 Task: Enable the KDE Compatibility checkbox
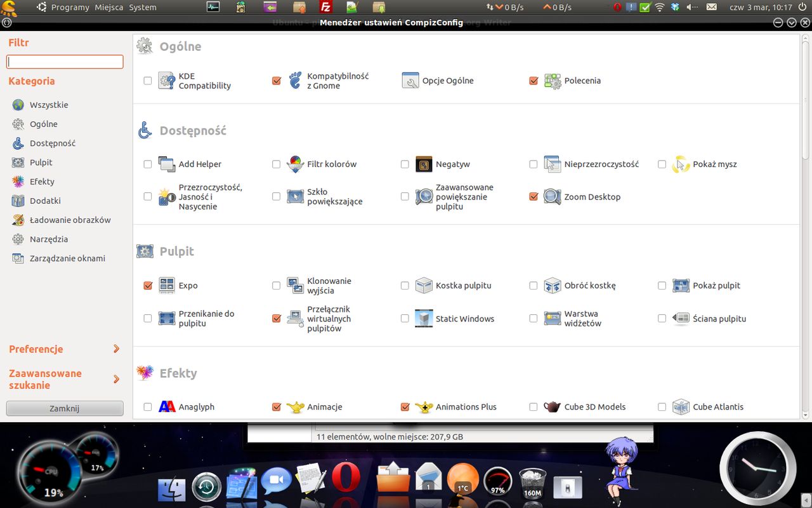pos(148,81)
